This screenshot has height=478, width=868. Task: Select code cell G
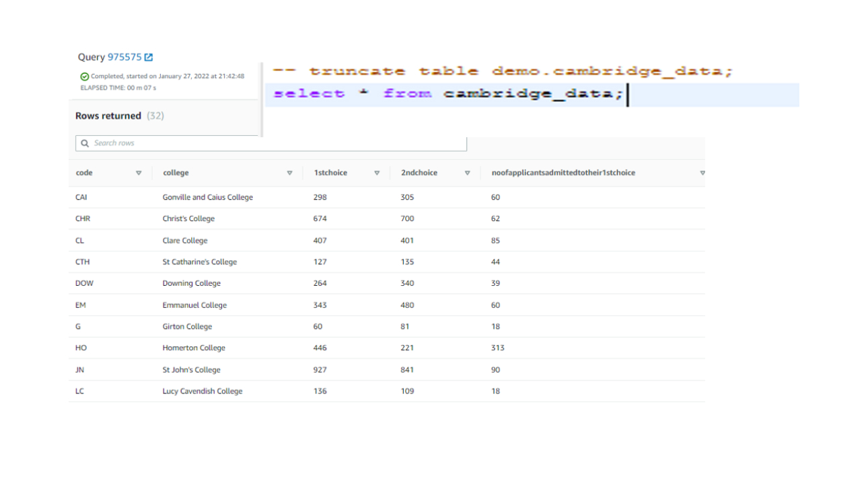(x=78, y=327)
